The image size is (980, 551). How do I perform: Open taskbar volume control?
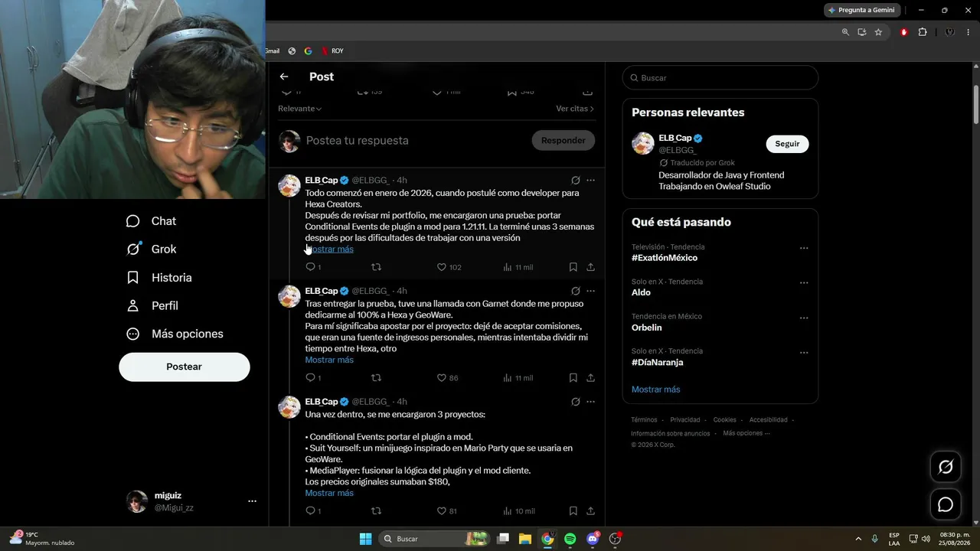click(x=926, y=539)
